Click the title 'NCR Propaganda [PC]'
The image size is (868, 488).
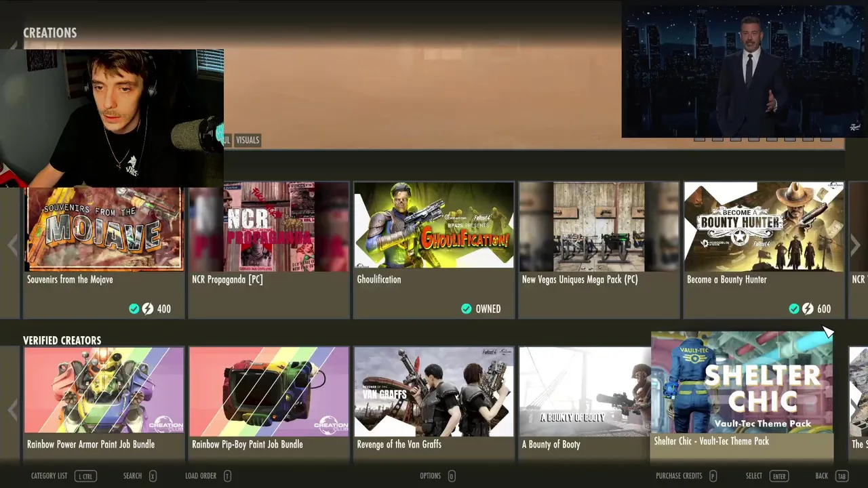click(x=227, y=279)
